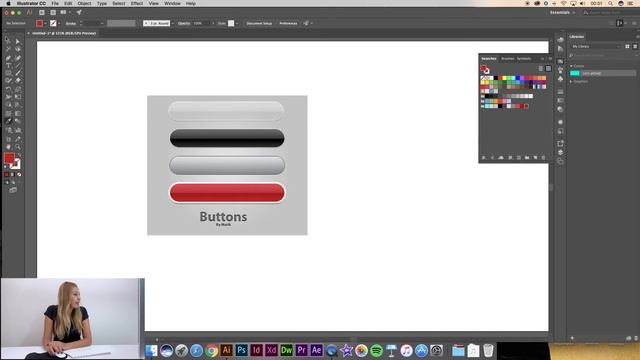Open the Window menu
This screenshot has width=640, height=360.
pyautogui.click(x=172, y=3)
